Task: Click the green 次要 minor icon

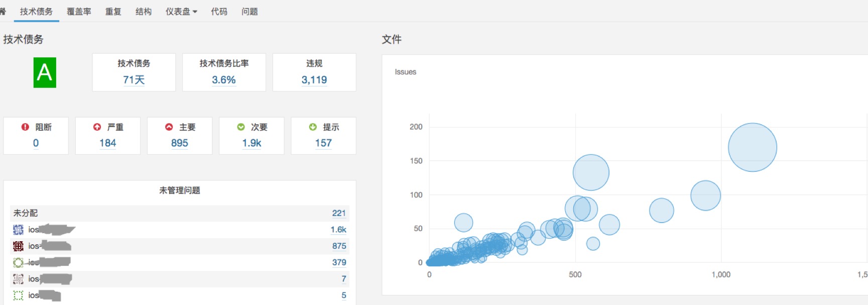Action: tap(240, 127)
